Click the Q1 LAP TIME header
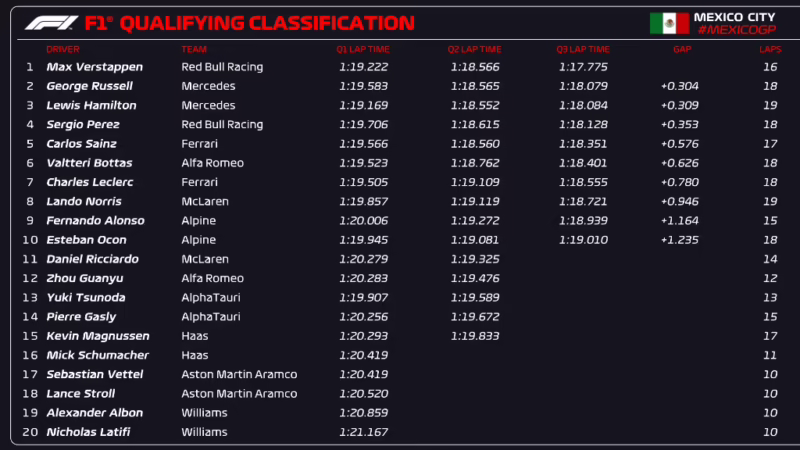This screenshot has height=450, width=800. point(363,49)
